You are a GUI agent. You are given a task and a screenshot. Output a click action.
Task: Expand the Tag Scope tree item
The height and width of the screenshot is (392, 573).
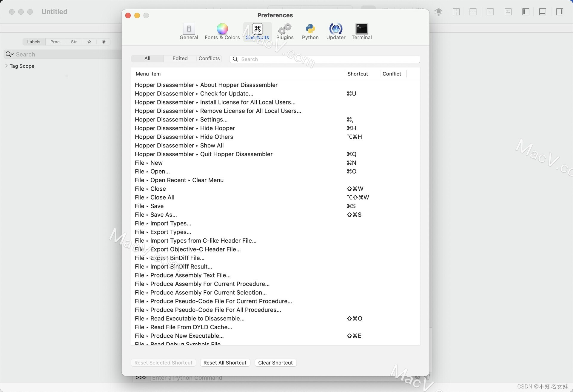coord(6,66)
